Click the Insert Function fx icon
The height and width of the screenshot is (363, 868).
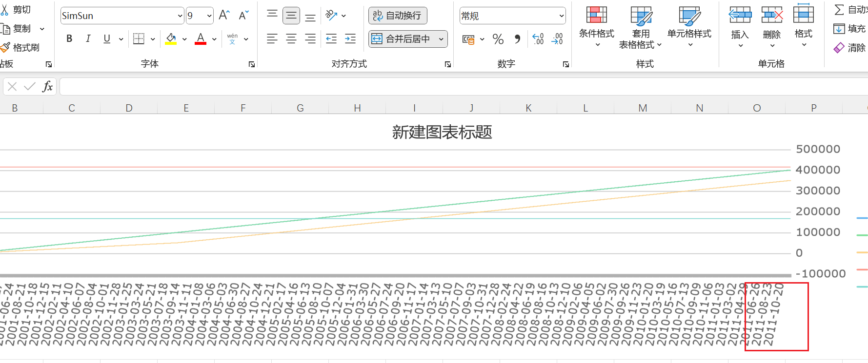point(47,87)
